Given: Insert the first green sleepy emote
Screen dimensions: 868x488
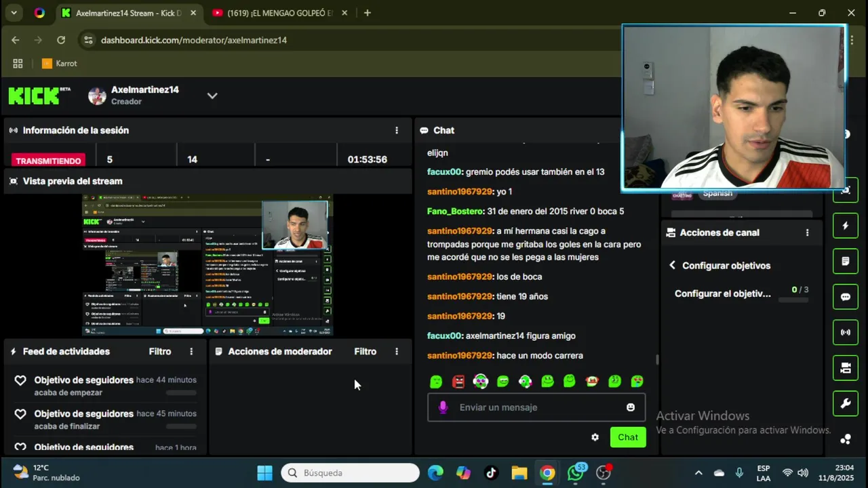Looking at the screenshot, I should pos(436,382).
